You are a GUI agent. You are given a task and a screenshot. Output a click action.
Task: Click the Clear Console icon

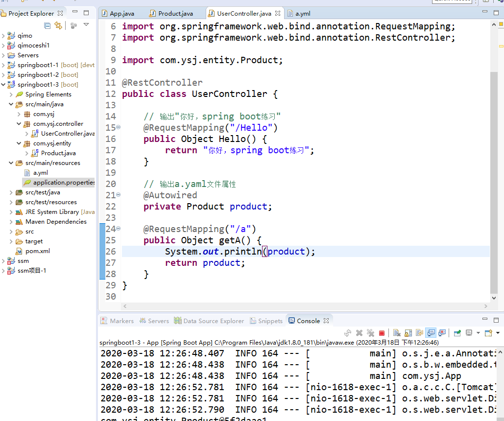(x=397, y=333)
